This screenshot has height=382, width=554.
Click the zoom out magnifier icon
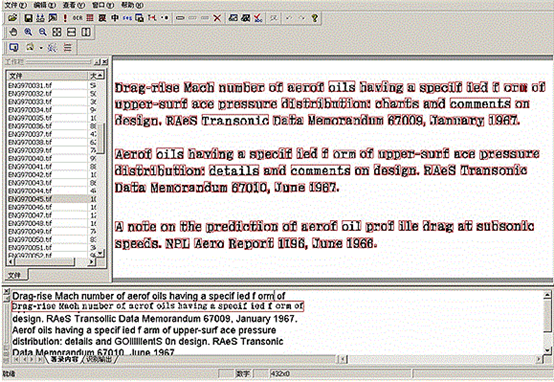tap(43, 32)
